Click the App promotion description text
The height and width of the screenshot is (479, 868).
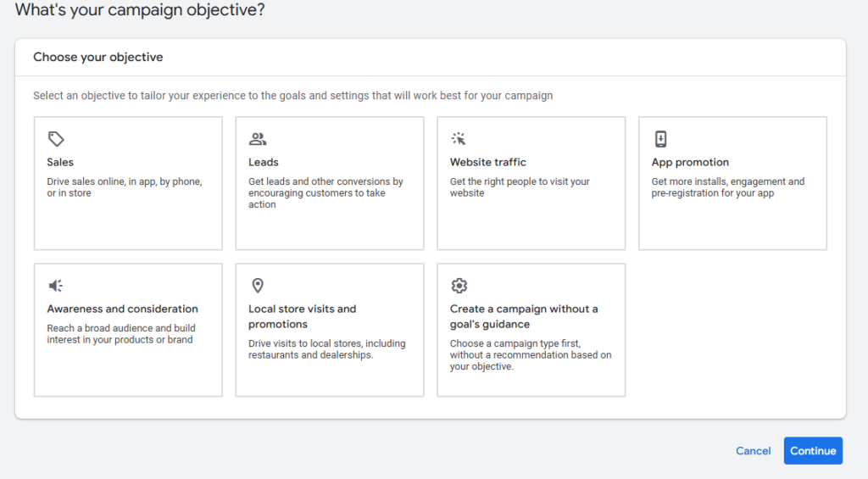click(727, 187)
